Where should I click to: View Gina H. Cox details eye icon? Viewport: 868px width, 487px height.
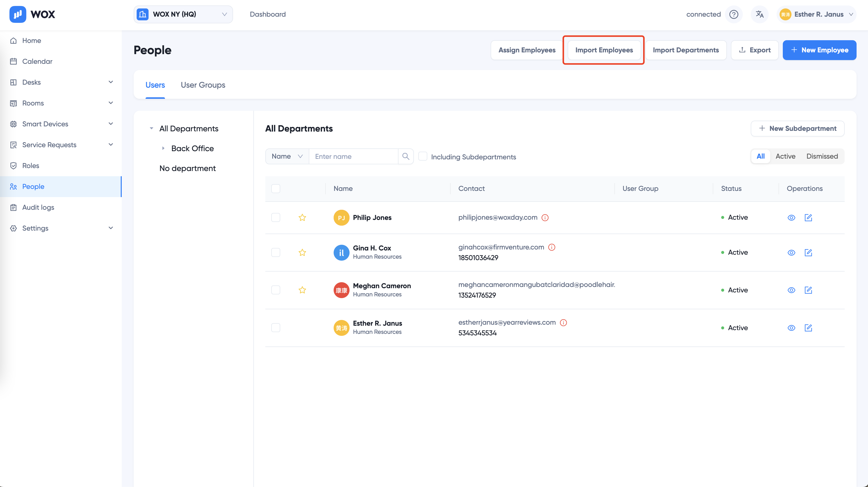click(791, 252)
